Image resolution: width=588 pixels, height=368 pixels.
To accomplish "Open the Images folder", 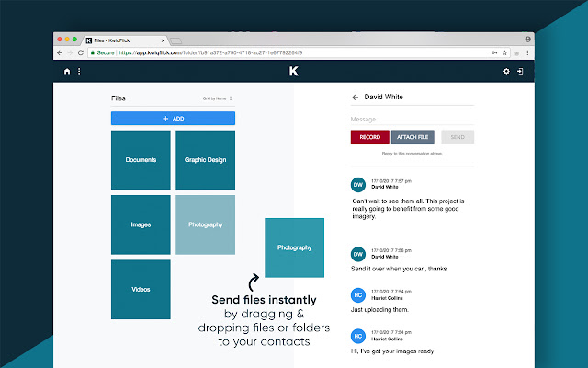I will pos(141,224).
